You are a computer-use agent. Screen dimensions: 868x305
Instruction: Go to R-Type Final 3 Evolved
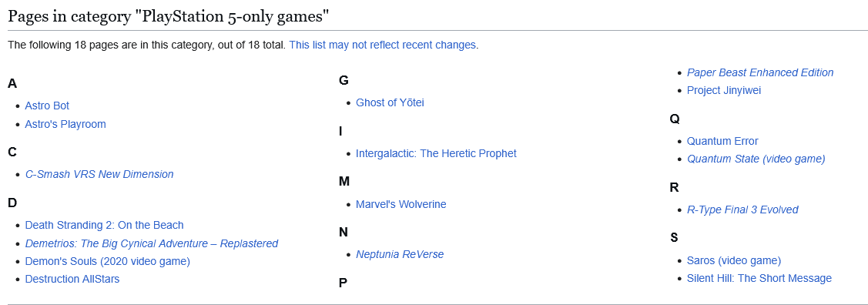[x=742, y=209]
